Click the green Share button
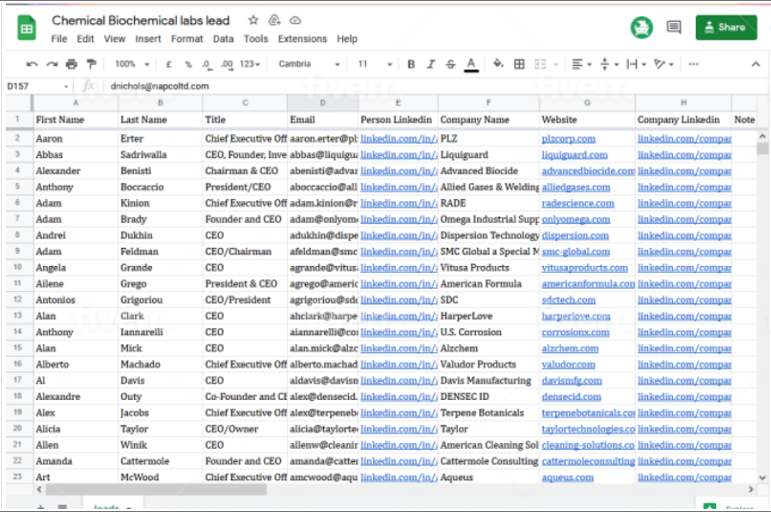 [726, 27]
